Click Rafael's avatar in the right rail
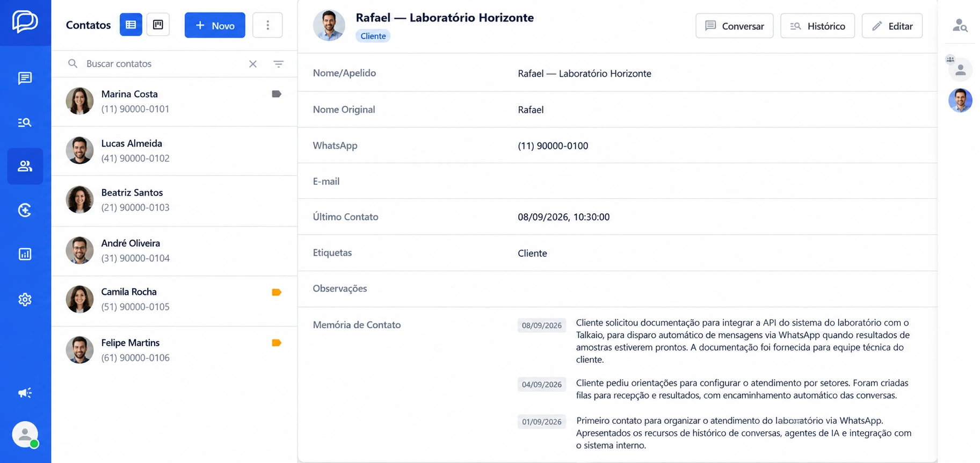Viewport: 980px width, 463px height. (960, 100)
